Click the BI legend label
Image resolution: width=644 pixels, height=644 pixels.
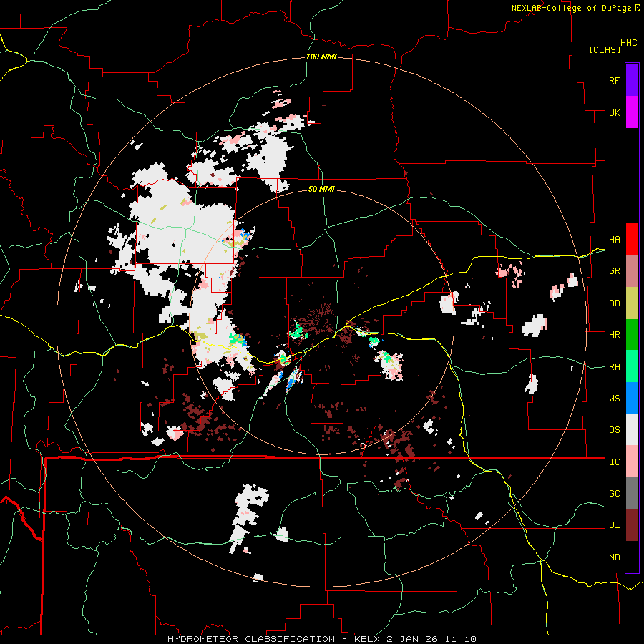click(x=614, y=525)
